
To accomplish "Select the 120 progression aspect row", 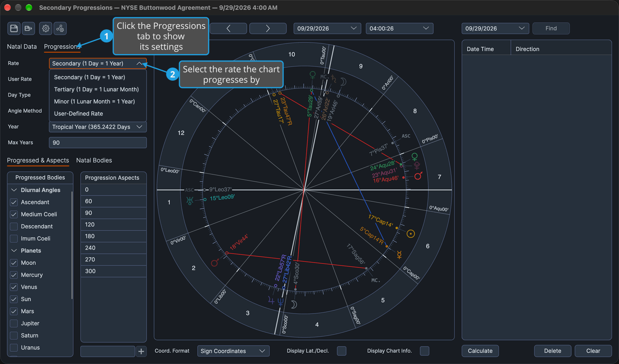I will pyautogui.click(x=114, y=225).
